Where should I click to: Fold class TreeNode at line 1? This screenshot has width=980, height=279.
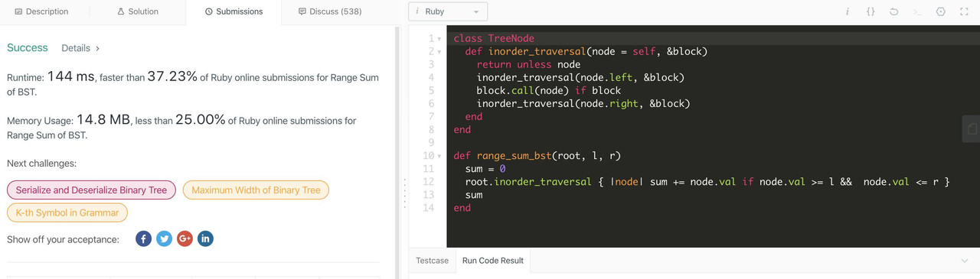point(439,39)
